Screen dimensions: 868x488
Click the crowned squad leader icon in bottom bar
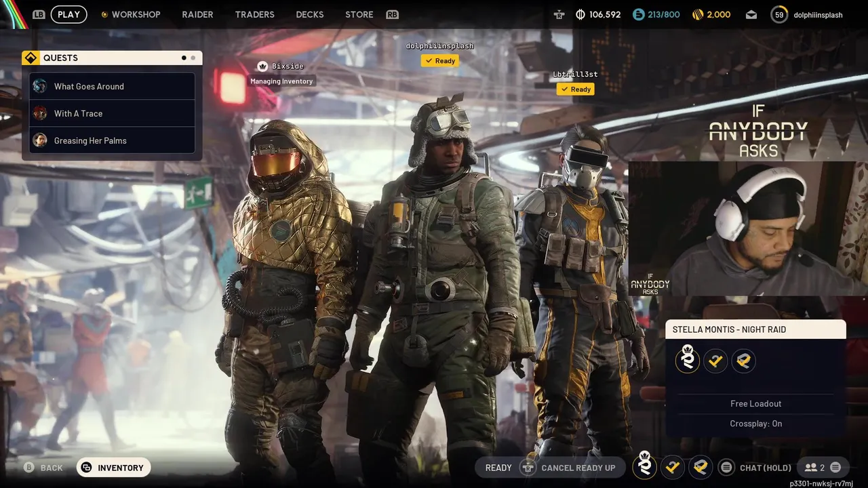(645, 466)
